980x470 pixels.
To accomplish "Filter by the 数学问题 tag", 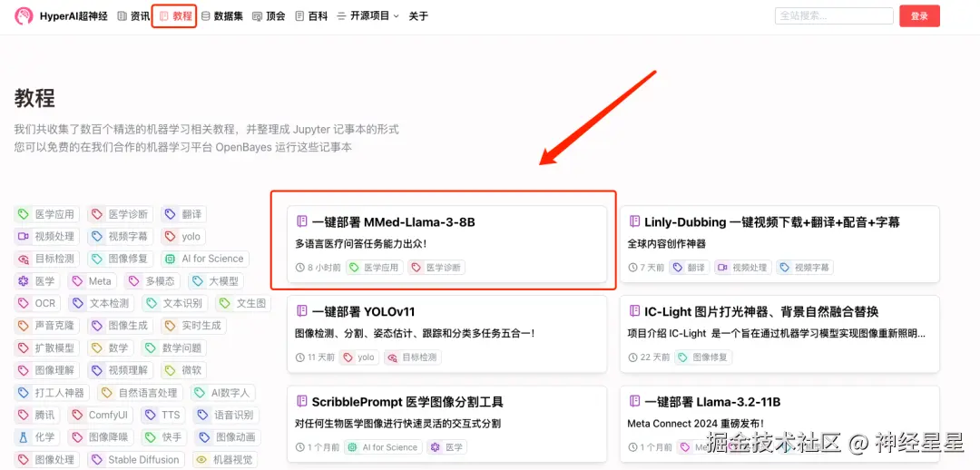I will point(173,348).
